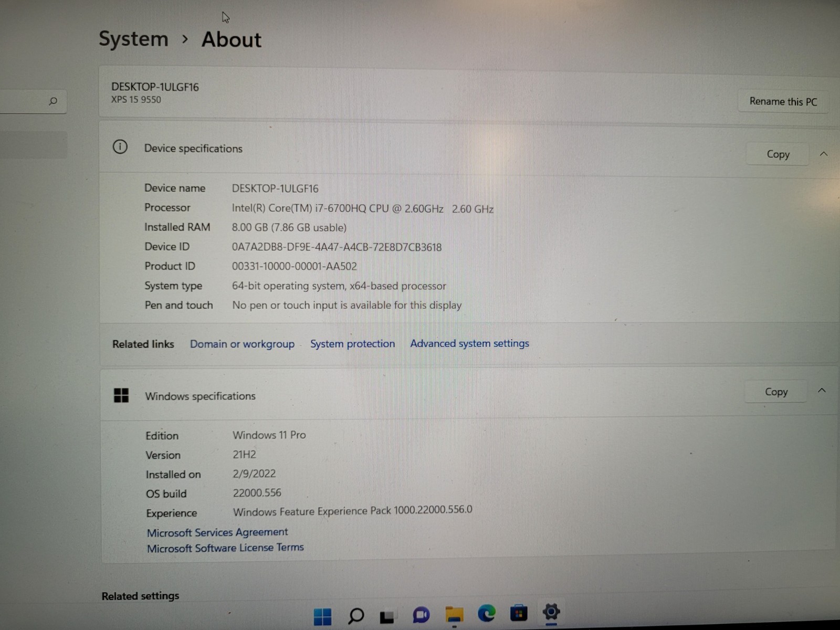Open the Chat app on taskbar
The width and height of the screenshot is (840, 630).
(x=421, y=614)
